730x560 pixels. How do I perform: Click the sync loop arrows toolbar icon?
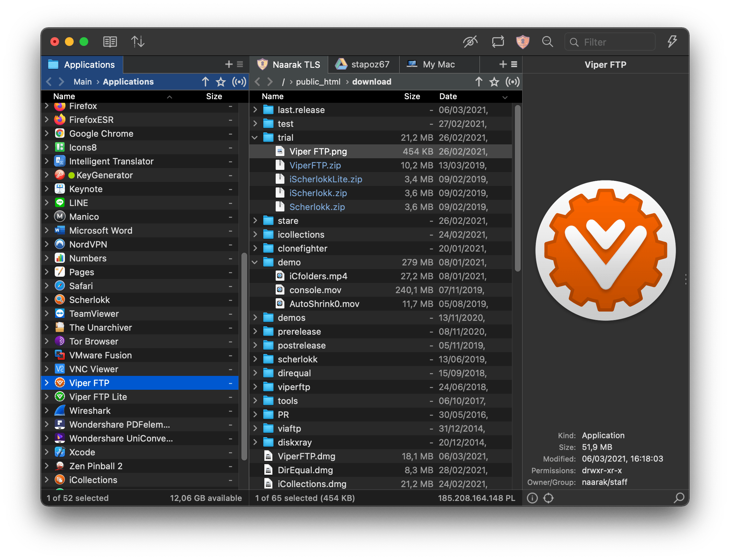click(498, 42)
